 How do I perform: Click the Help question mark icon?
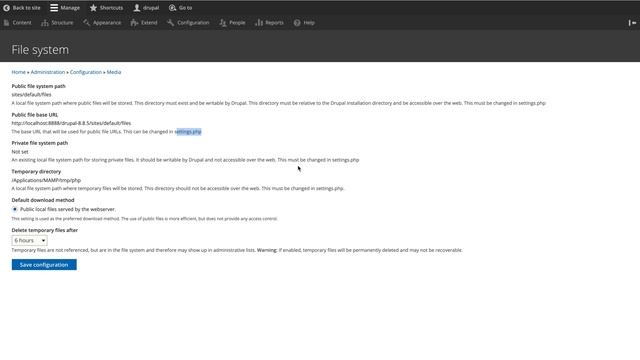297,23
